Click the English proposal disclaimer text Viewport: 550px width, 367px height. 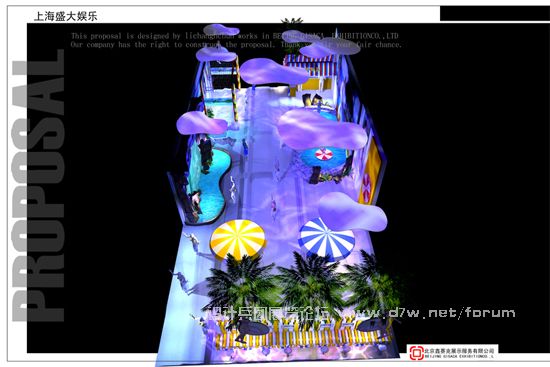click(x=236, y=40)
